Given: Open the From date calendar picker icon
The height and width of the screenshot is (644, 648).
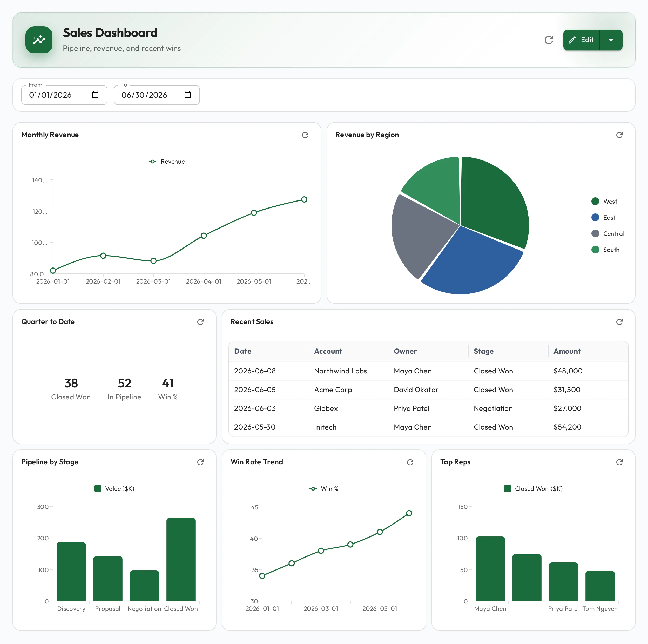Looking at the screenshot, I should click(x=95, y=95).
